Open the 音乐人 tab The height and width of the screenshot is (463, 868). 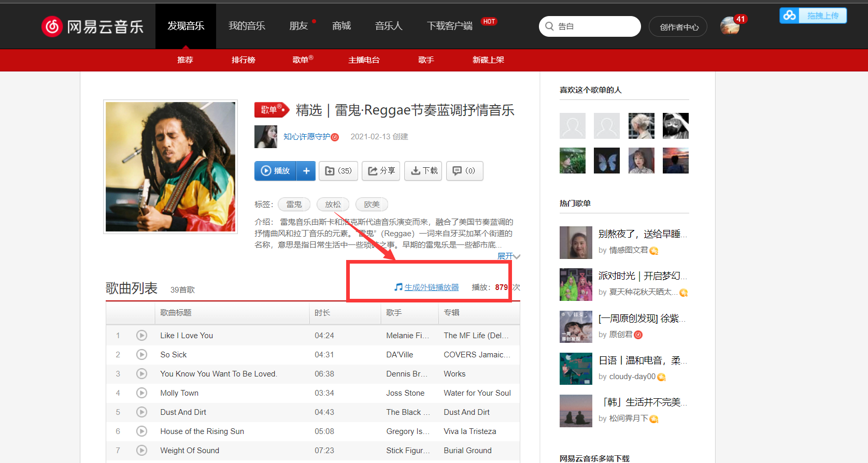[389, 26]
